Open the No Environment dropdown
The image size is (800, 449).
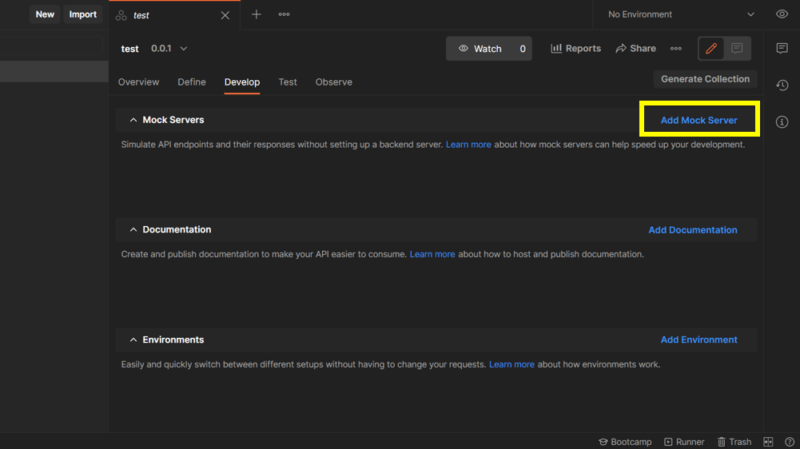coord(681,14)
